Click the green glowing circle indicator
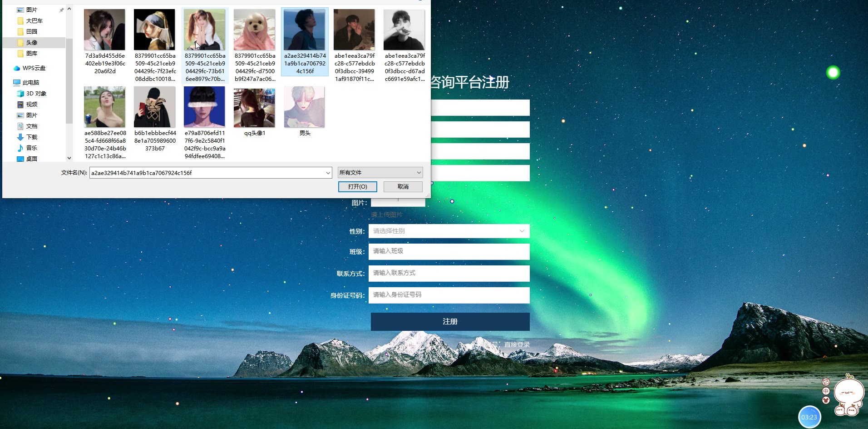The width and height of the screenshot is (868, 429). click(x=833, y=72)
